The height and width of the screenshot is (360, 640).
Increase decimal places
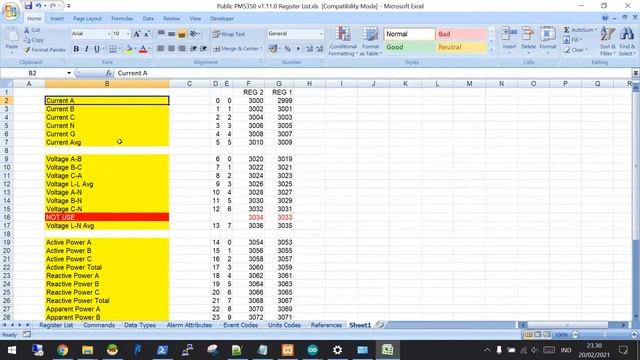(x=309, y=49)
